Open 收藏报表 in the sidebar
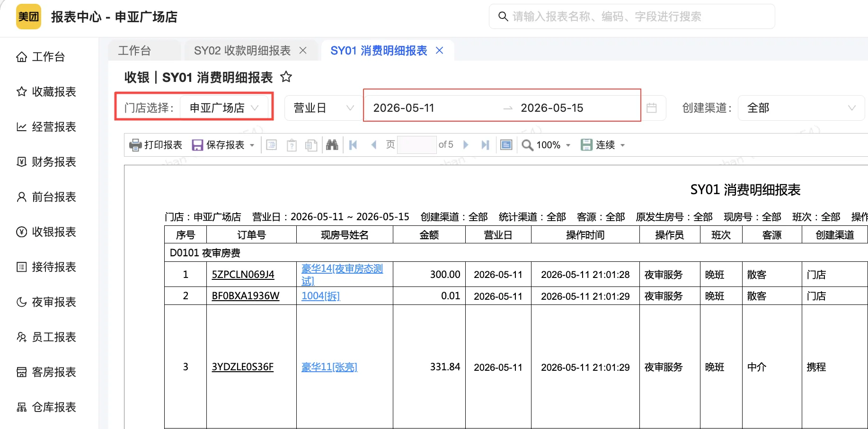 46,92
